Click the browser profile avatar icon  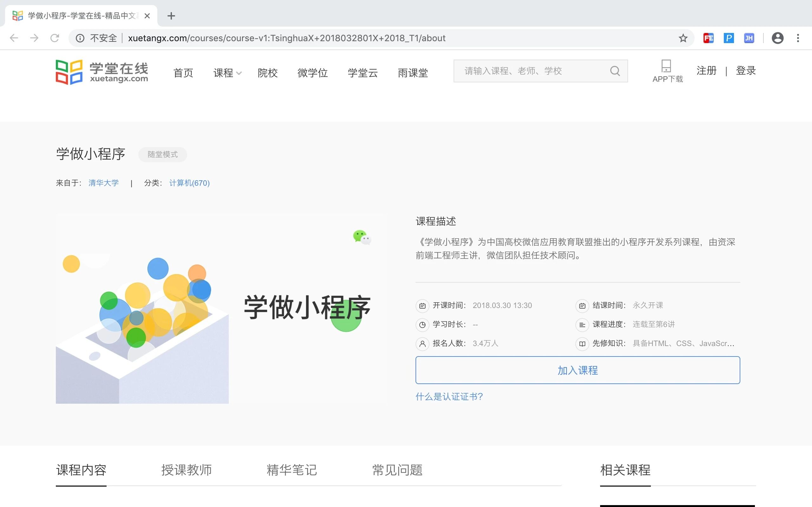click(777, 38)
